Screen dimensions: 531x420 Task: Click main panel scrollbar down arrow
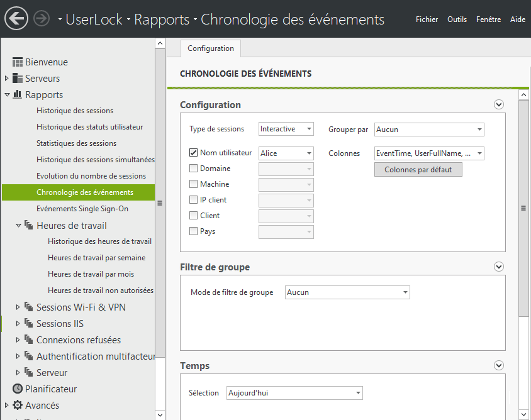(523, 414)
